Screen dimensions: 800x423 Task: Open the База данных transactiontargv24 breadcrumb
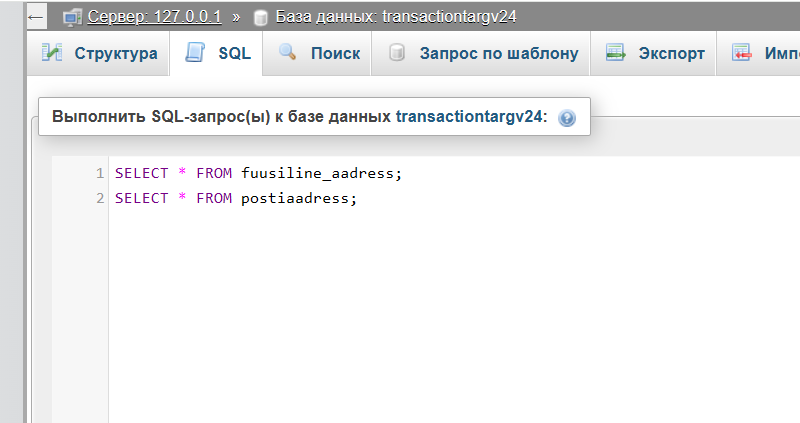tap(396, 17)
